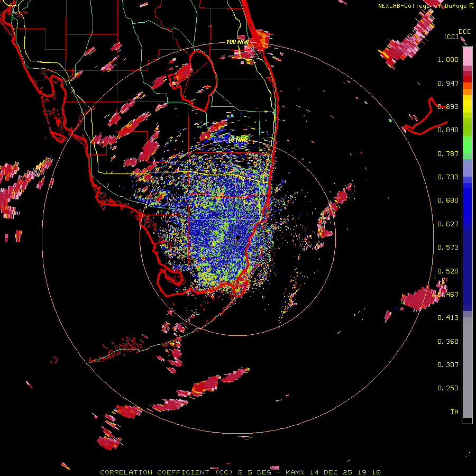Click the [CC] label beside the color bar

451,36
